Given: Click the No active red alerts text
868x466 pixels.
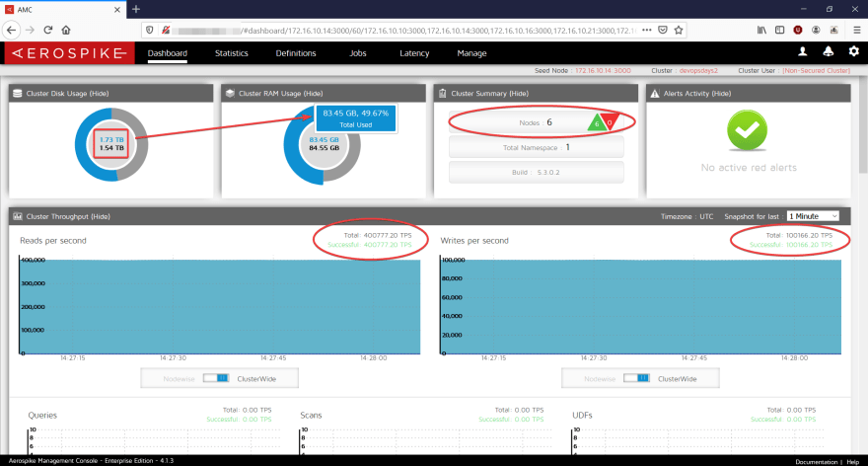Looking at the screenshot, I should point(749,167).
